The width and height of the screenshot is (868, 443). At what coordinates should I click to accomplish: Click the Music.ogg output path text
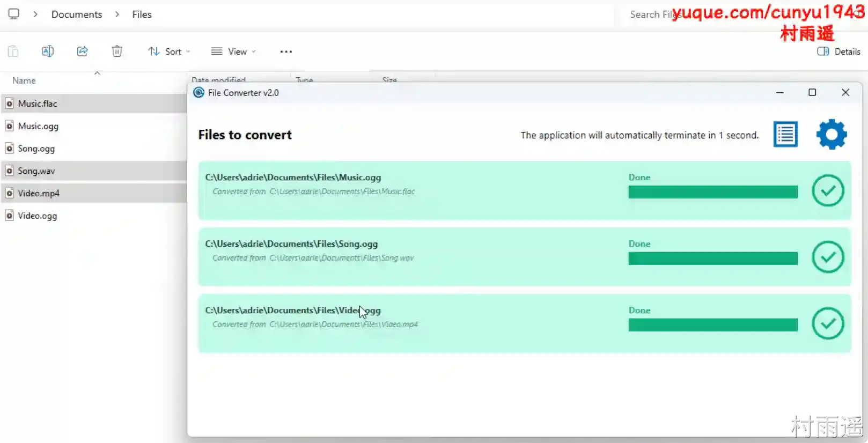(x=293, y=177)
